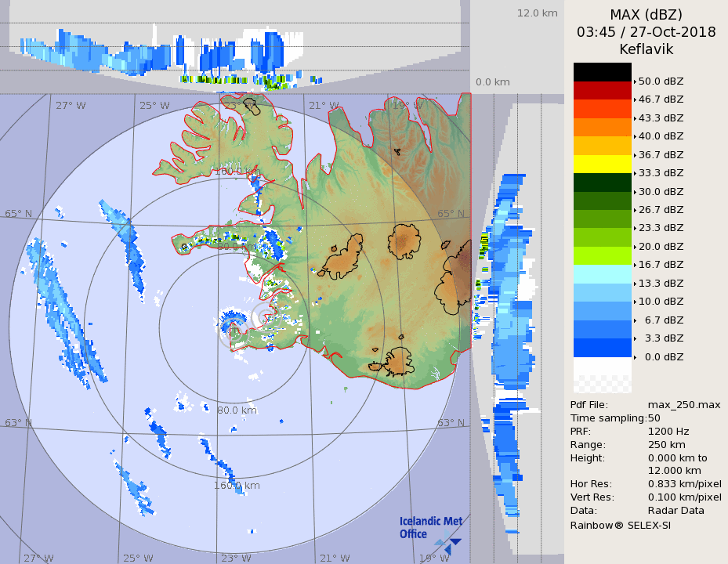Select the black 50.0 dBZ legend swatch

pyautogui.click(x=602, y=72)
